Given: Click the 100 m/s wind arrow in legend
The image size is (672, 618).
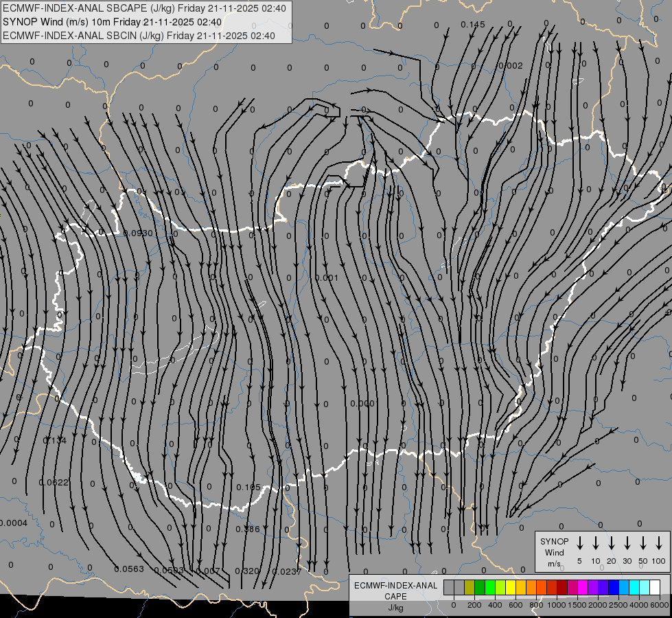Looking at the screenshot, I should 659,542.
